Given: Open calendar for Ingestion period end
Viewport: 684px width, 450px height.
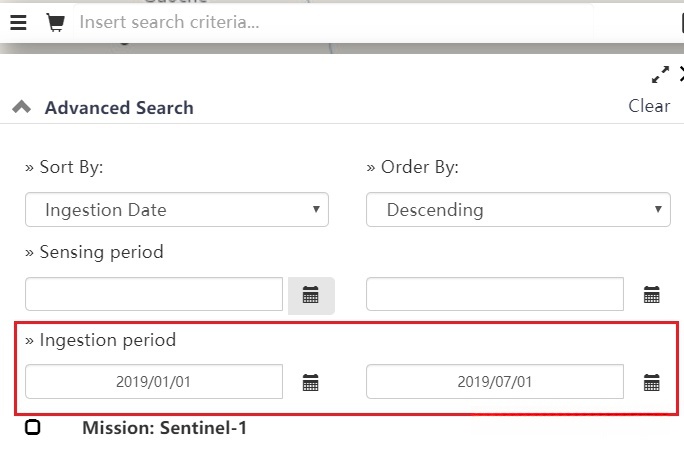Looking at the screenshot, I should [x=652, y=382].
